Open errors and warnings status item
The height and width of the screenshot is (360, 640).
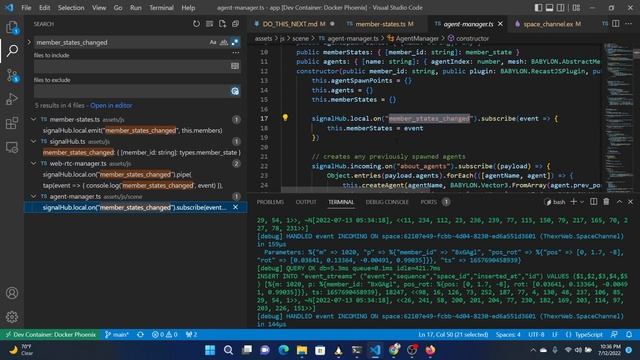164,334
